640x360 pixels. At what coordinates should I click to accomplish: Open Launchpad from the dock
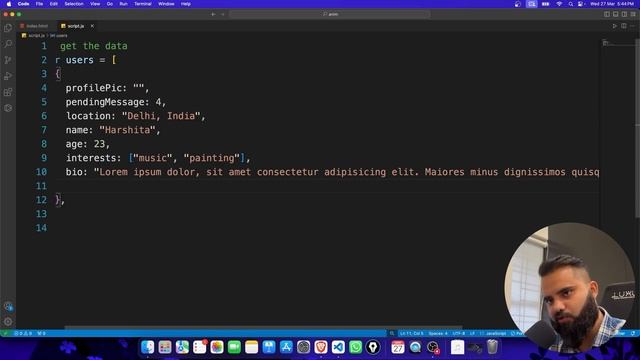coord(165,347)
